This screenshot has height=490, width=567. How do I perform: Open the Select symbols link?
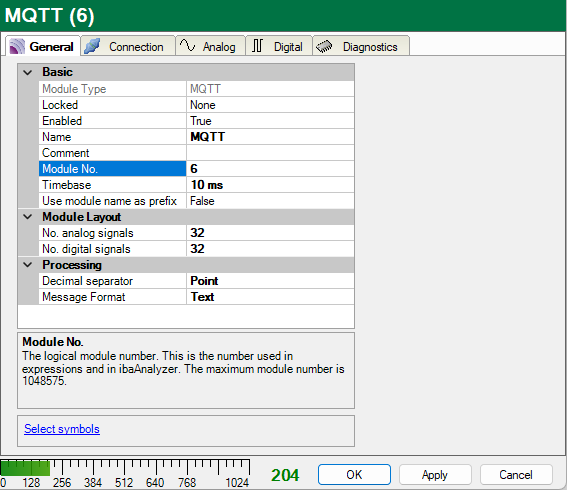(62, 429)
